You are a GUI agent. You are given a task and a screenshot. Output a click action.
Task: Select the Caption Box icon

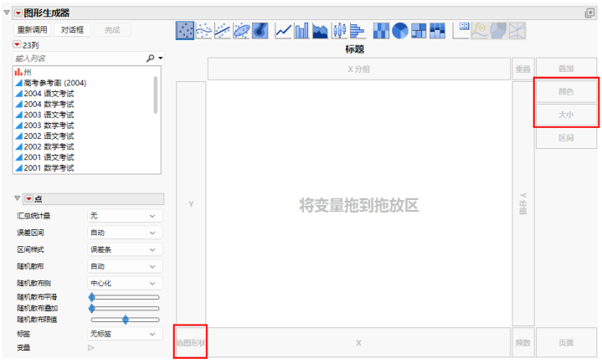[x=461, y=30]
